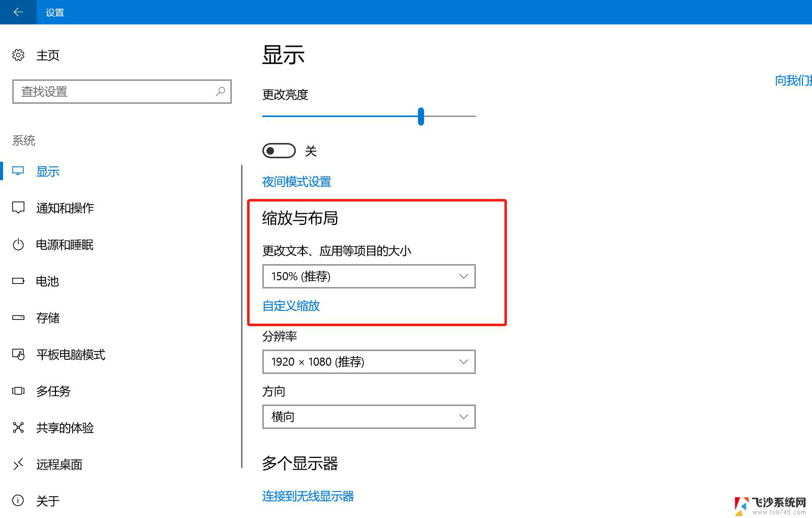812x518 pixels.
Task: Click the Display monitor icon
Action: 18,171
